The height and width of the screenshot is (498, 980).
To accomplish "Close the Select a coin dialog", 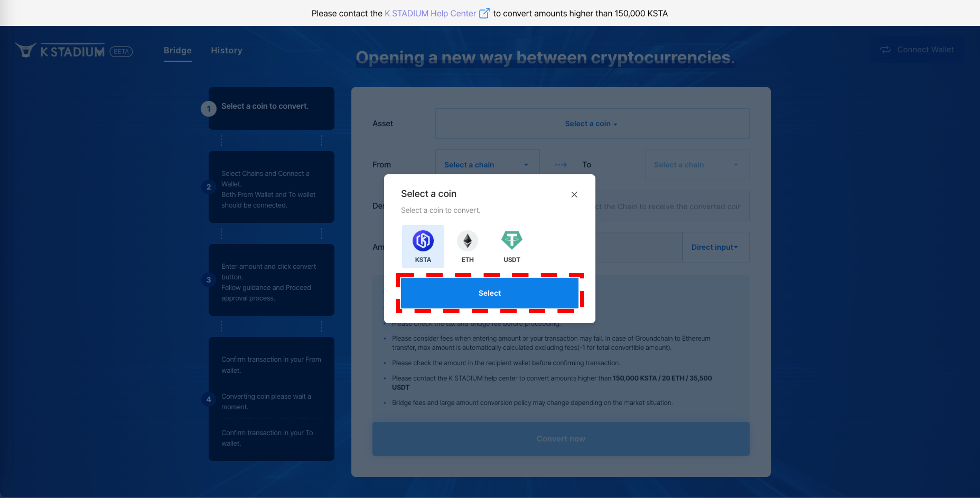I will pos(574,194).
